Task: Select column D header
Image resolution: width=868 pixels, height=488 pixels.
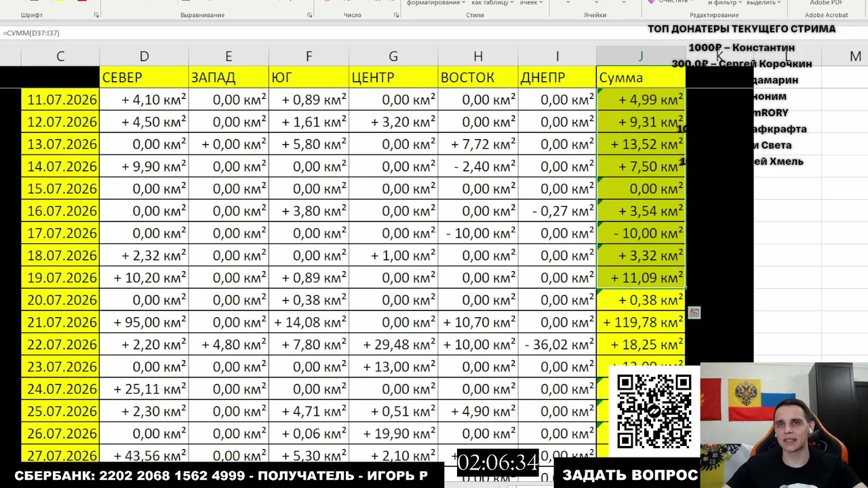Action: (144, 57)
